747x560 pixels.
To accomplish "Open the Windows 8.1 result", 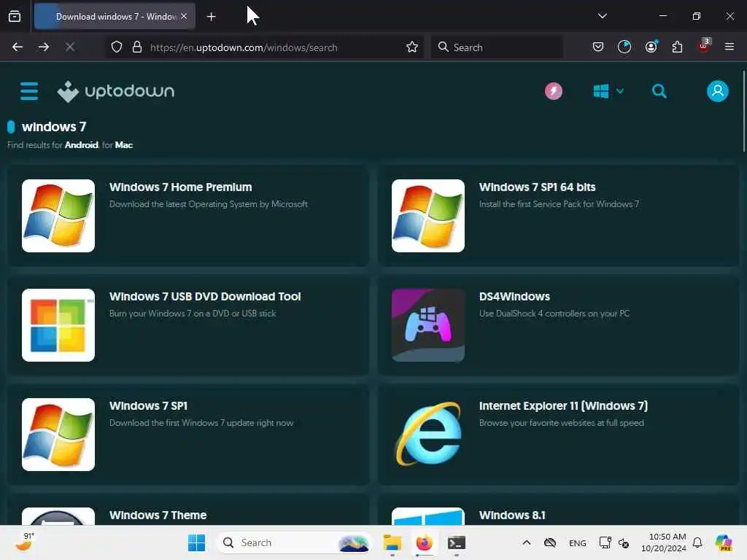I will point(558,510).
